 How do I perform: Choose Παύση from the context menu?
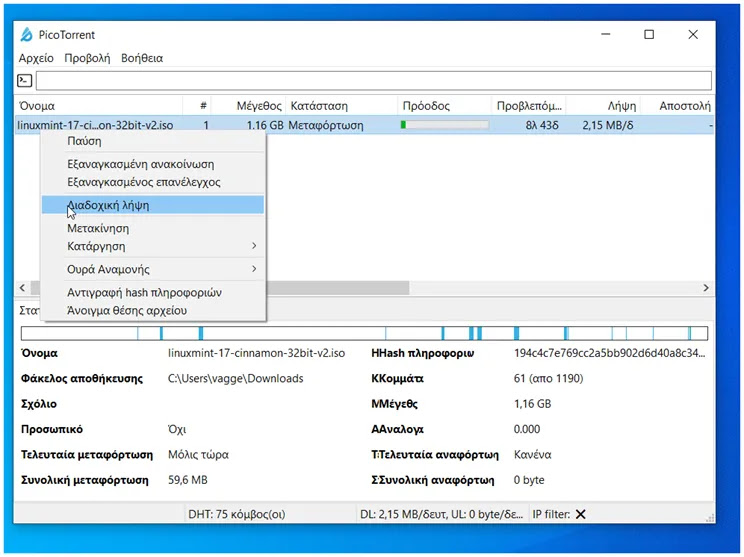153,141
